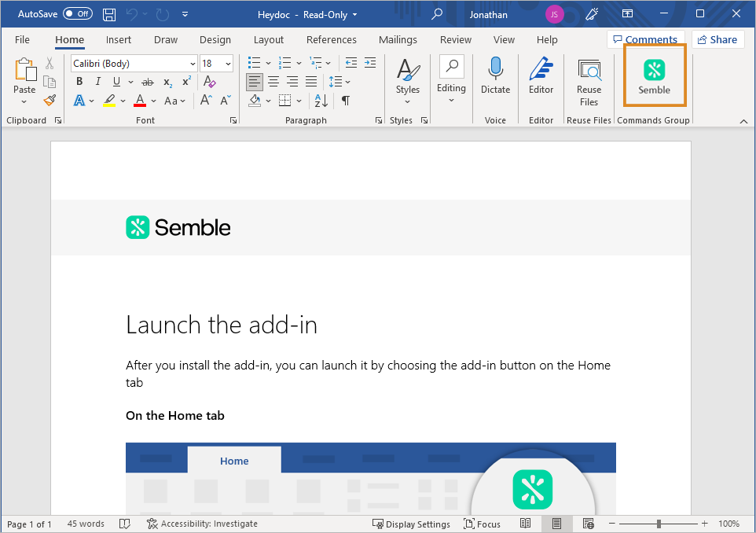756x533 pixels.
Task: Launch the Semble add-in button
Action: point(655,75)
